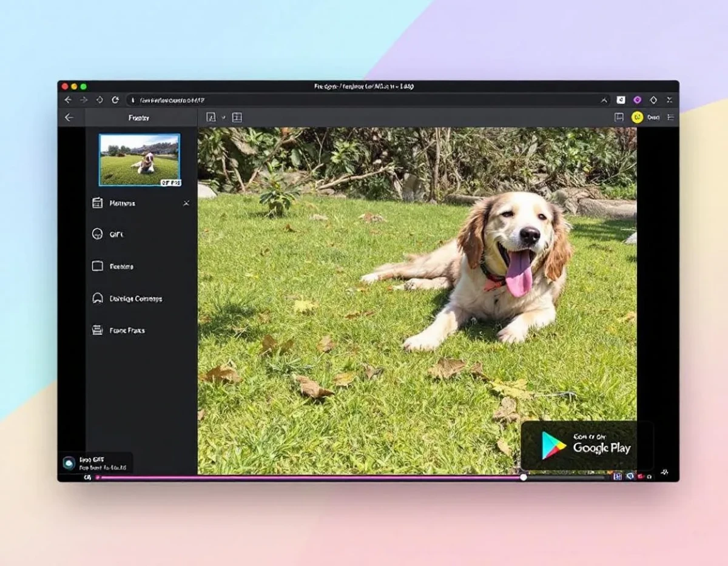Click the pink dot where the progress bar begins
The image size is (728, 566).
tap(98, 477)
